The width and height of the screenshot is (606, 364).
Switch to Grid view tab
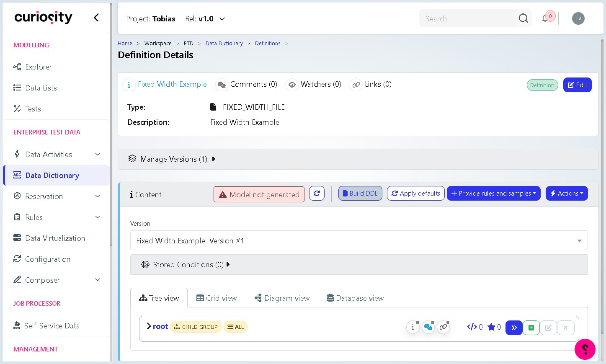click(217, 298)
